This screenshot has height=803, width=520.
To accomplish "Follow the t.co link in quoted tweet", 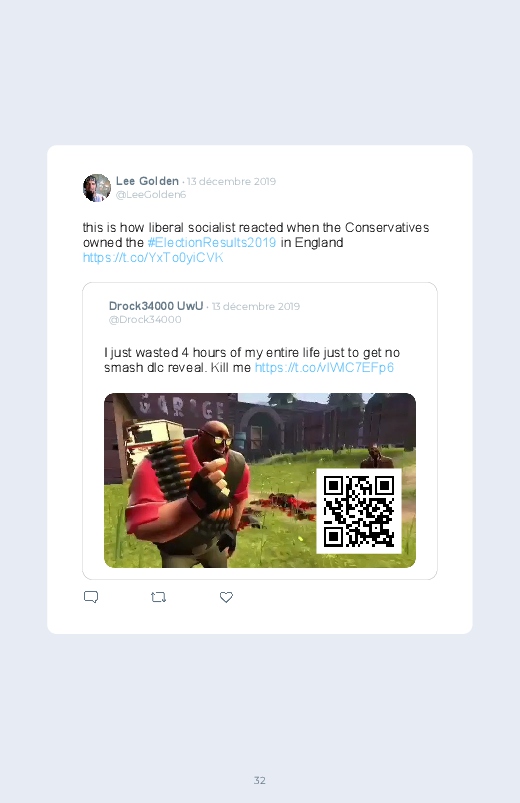I will [324, 368].
